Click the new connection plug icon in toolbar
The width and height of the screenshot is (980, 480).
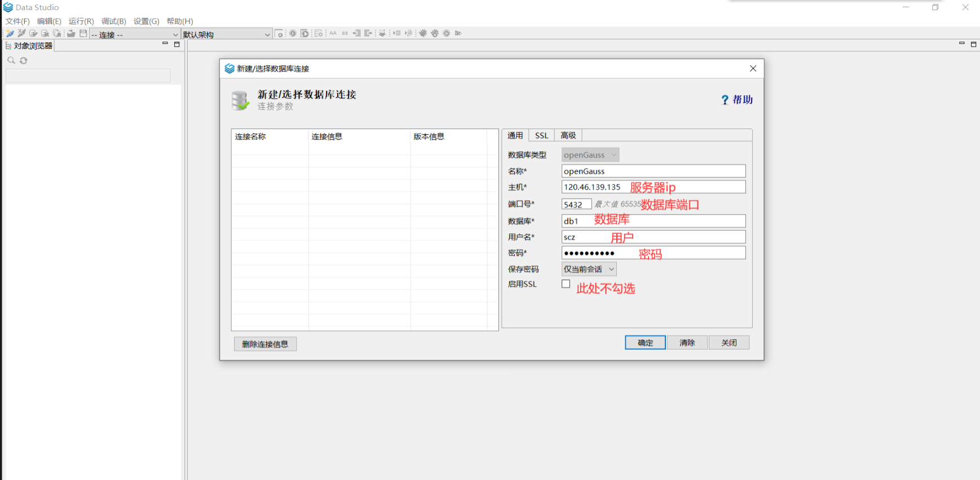point(10,34)
